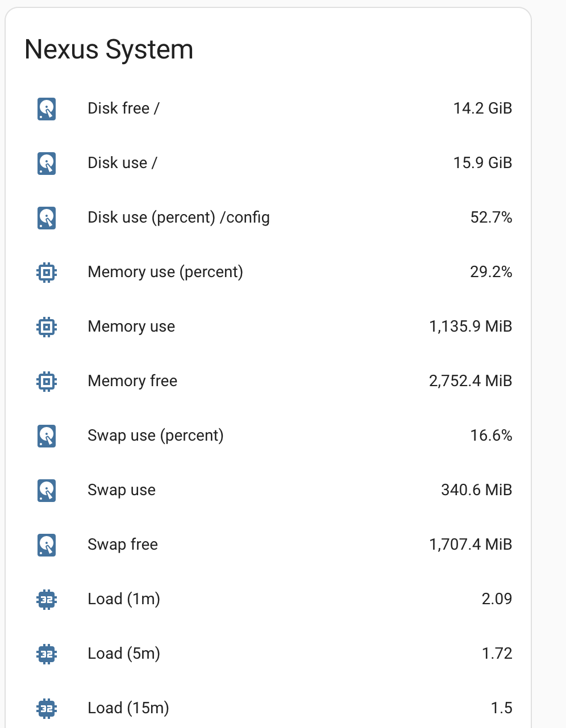Screen dimensions: 566x728
Task: Click the 14.2 GiB disk free value
Action: point(482,108)
